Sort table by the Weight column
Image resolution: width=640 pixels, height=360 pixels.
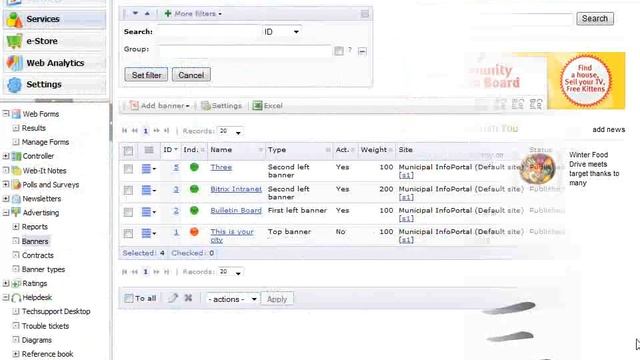(x=376, y=150)
